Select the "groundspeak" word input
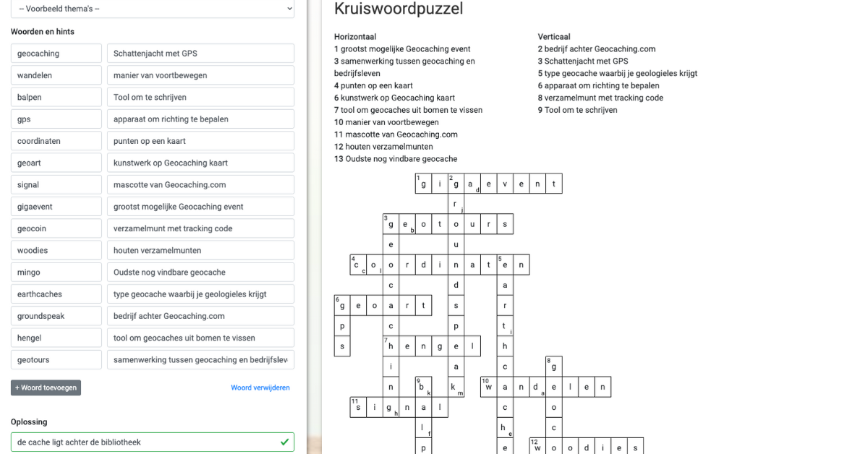This screenshot has height=454, width=868. point(56,315)
